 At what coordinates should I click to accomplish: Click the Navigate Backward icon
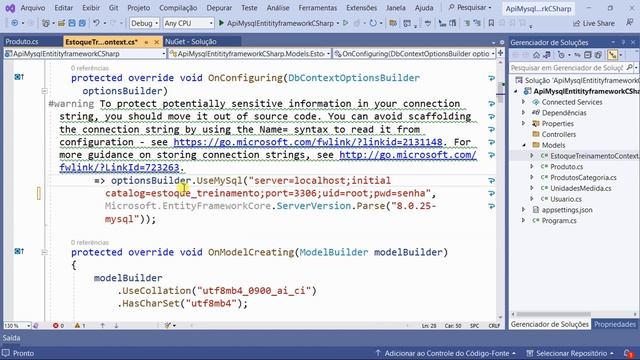pyautogui.click(x=15, y=23)
